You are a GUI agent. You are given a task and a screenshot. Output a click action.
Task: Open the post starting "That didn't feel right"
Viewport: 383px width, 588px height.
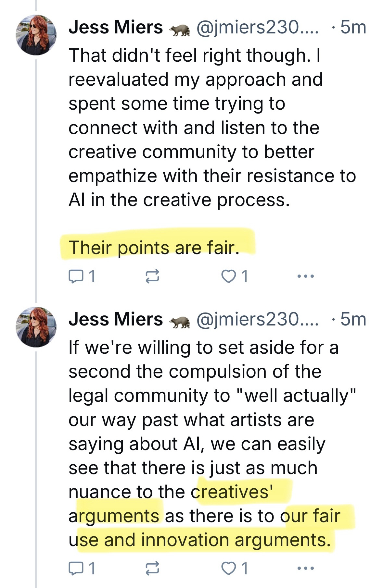click(x=195, y=128)
